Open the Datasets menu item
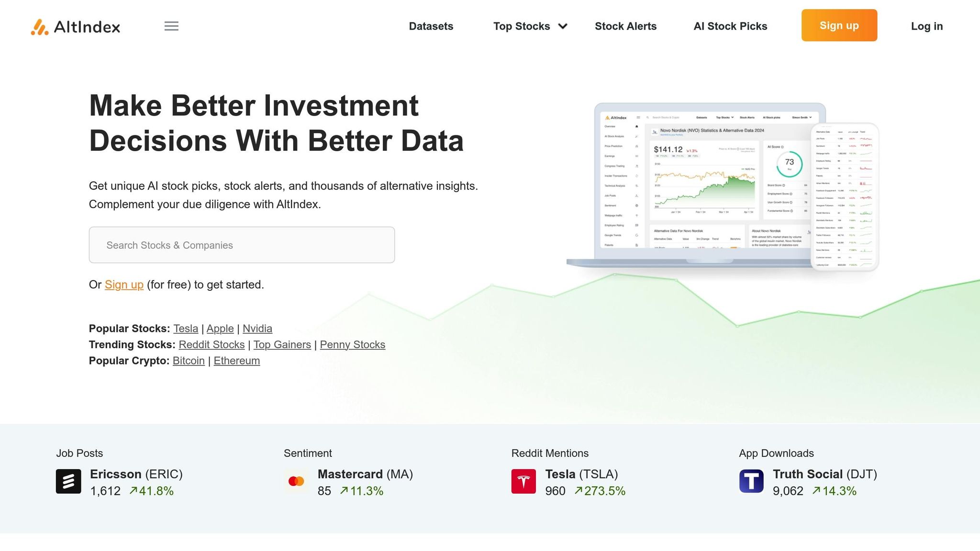 tap(431, 26)
